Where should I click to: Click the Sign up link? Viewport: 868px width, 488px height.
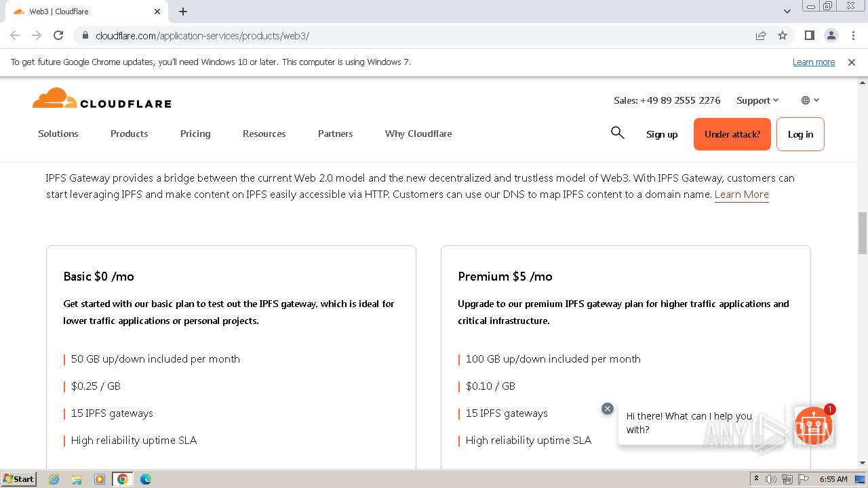coord(662,134)
